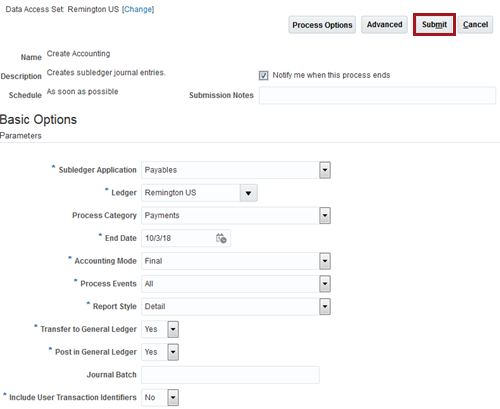The width and height of the screenshot is (500, 409).
Task: Click the Submit button
Action: [434, 25]
